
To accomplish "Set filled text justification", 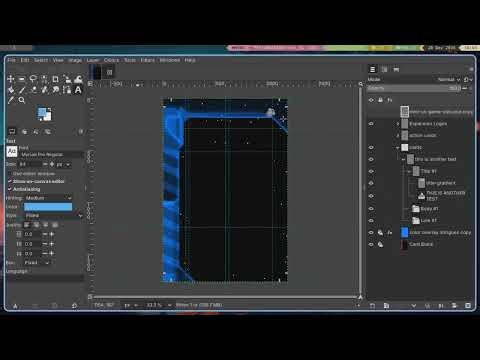I will click(55, 225).
